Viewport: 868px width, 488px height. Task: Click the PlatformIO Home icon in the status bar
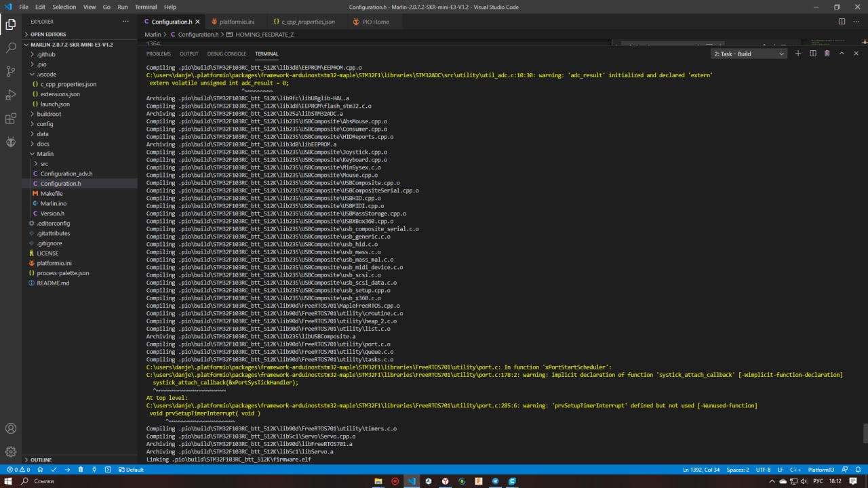(x=41, y=469)
